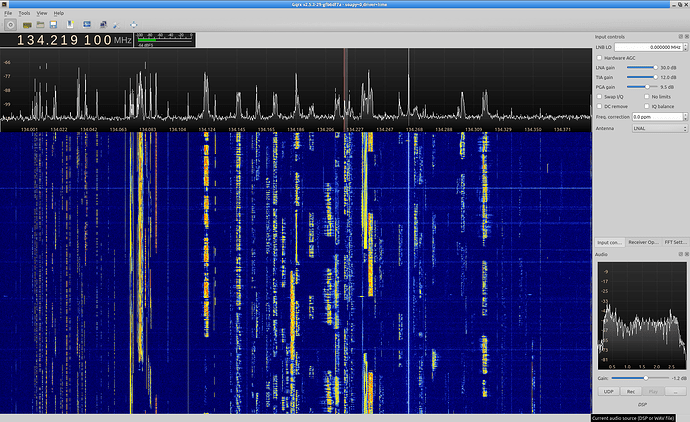Close the Audio panel

[x=686, y=254]
